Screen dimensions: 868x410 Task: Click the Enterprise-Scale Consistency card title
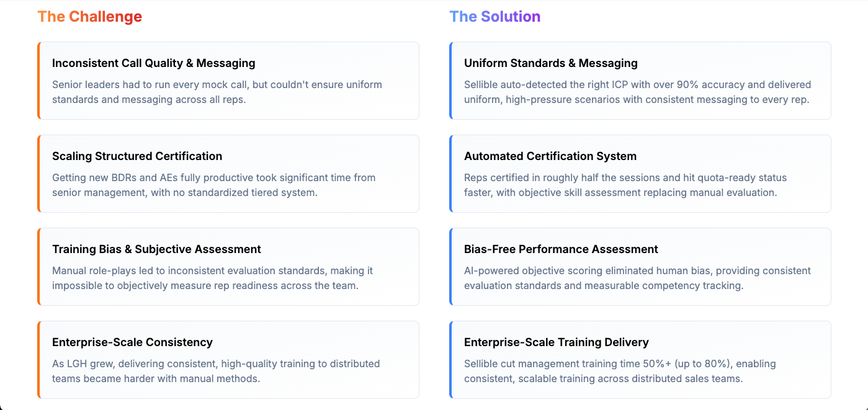click(x=132, y=342)
